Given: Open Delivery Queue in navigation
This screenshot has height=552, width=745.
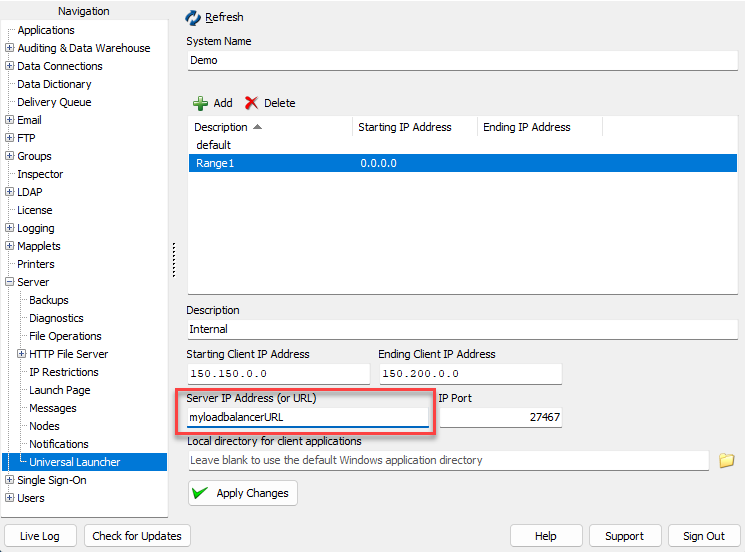Looking at the screenshot, I should point(54,102).
